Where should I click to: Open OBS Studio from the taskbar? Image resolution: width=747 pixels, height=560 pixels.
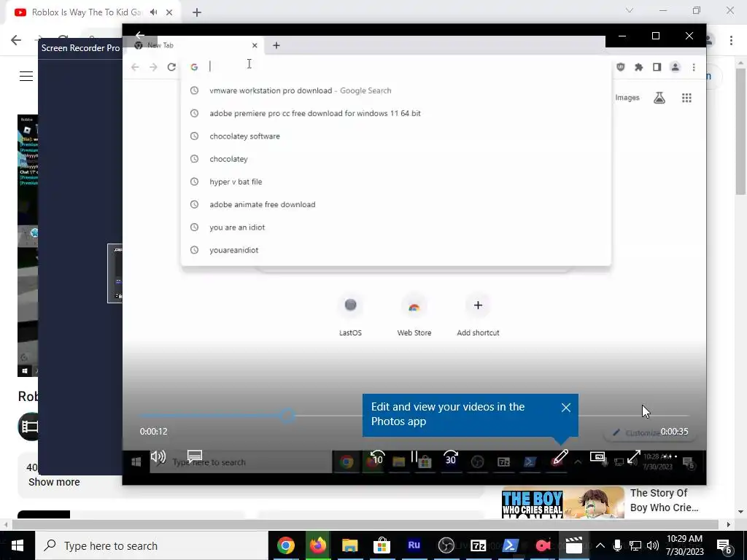click(446, 545)
